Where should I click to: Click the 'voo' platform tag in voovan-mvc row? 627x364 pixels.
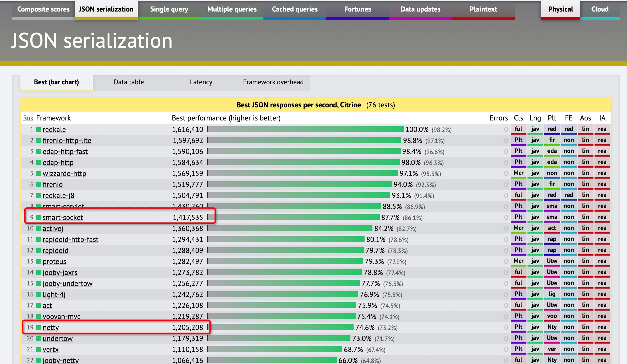point(552,316)
